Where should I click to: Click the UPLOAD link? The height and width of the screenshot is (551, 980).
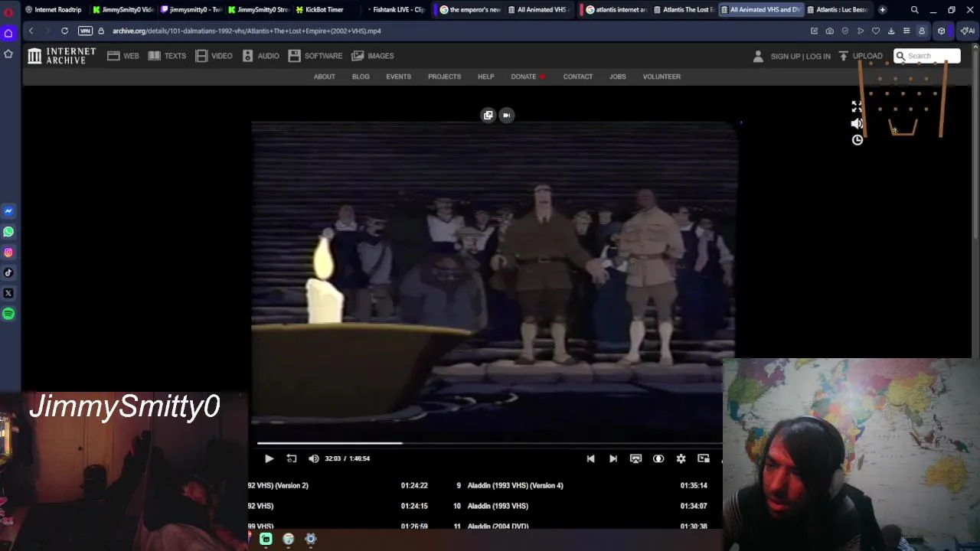pyautogui.click(x=861, y=56)
